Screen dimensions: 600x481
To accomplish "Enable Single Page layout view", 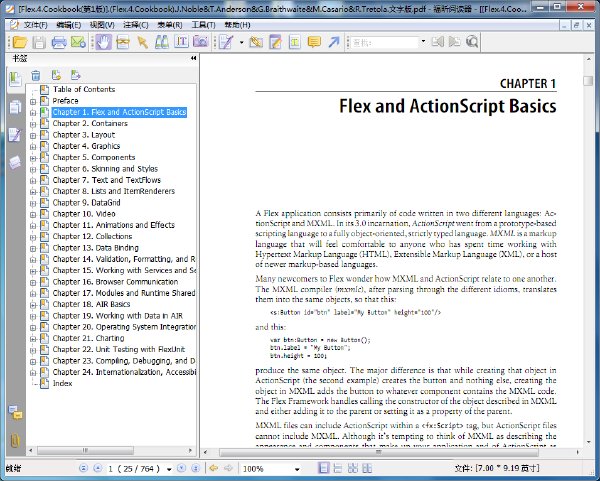I will click(323, 468).
